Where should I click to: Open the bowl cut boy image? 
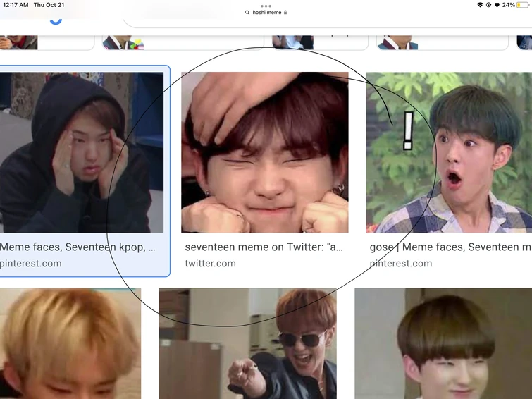[x=443, y=343]
